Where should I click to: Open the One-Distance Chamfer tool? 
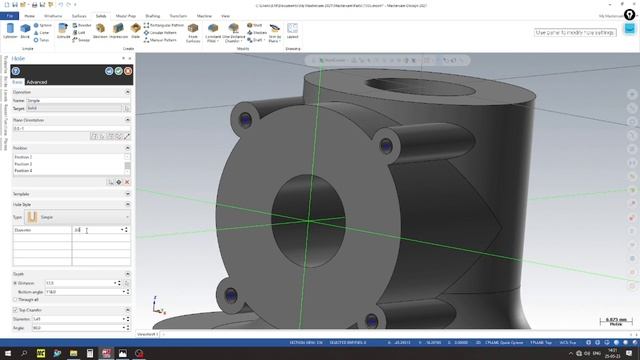pyautogui.click(x=233, y=33)
